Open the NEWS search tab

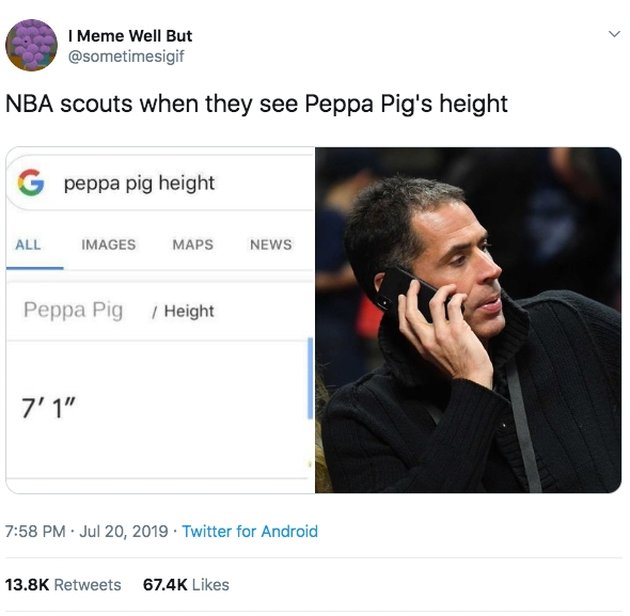[271, 244]
